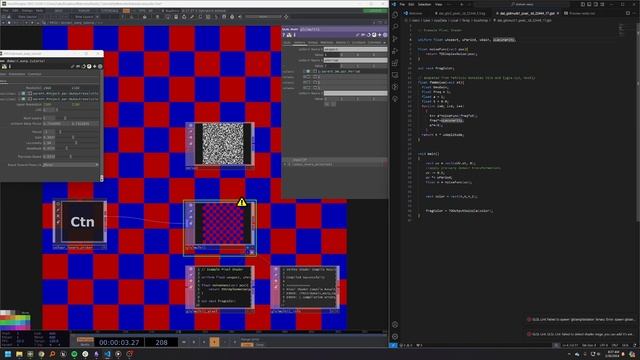Open Edit menu in VS Code
The width and height of the screenshot is (640, 360).
411,4
